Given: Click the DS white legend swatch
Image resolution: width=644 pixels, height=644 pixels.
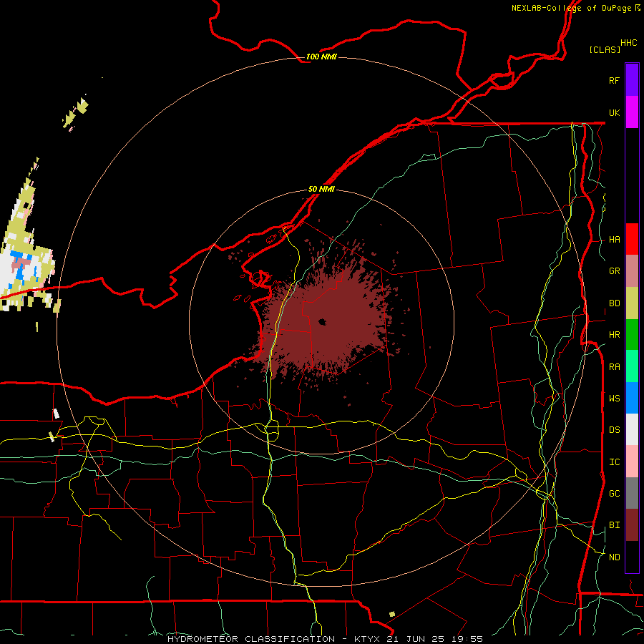Looking at the screenshot, I should click(632, 429).
